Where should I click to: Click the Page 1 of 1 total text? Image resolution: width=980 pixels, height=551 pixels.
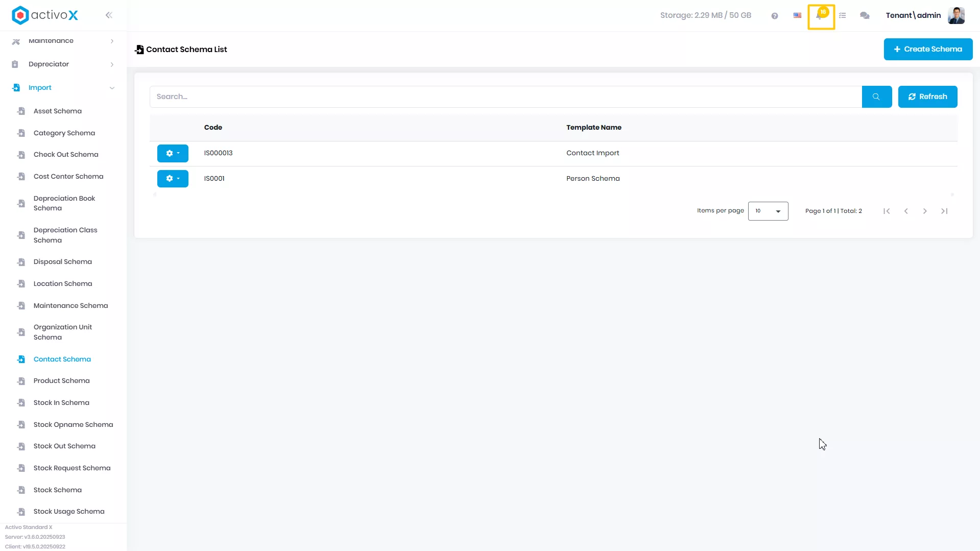(x=833, y=211)
